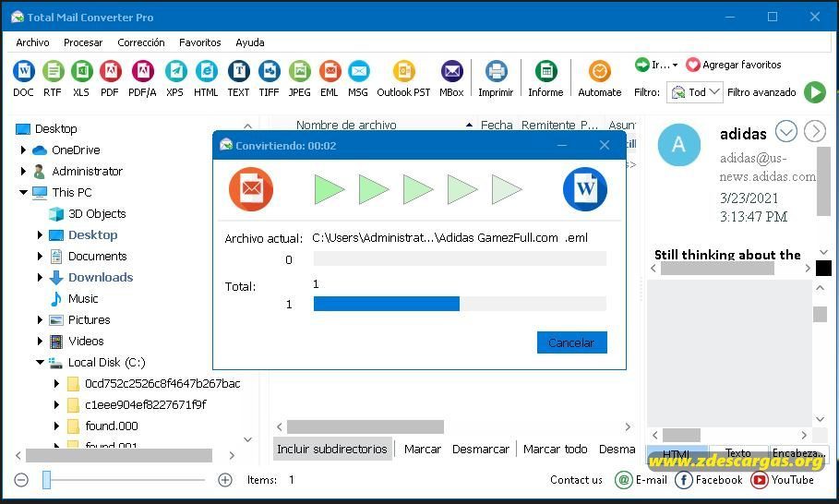
Task: Click the TIFF conversion icon
Action: point(270,71)
